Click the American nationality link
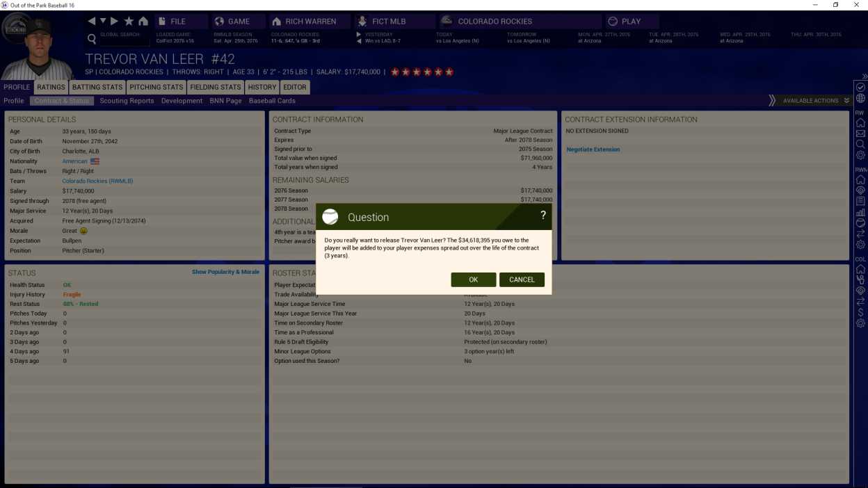 (x=75, y=161)
